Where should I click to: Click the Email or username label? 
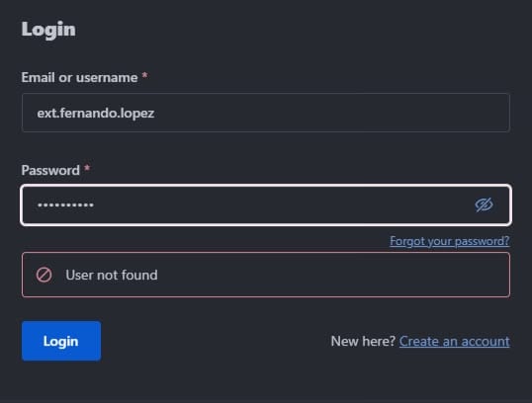[79, 78]
